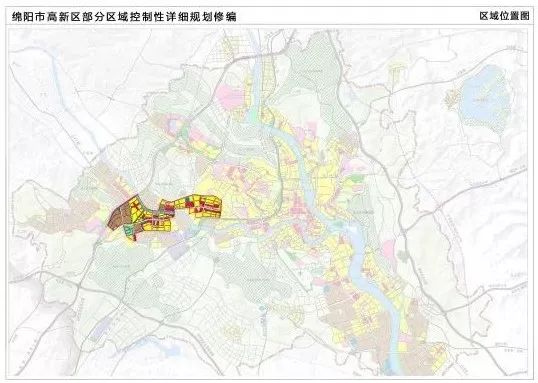Click the pink parcel east of the river
538x383 pixels.
pyautogui.click(x=389, y=249)
